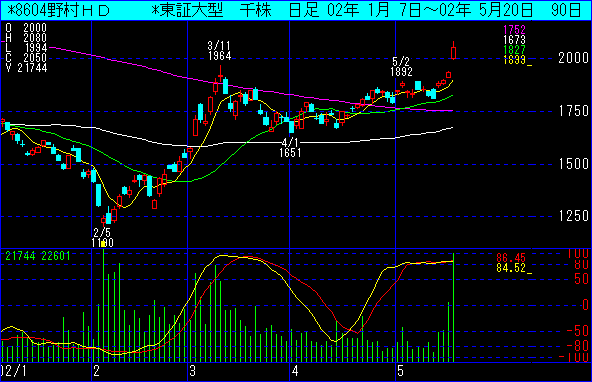Click the white moving average value 1673
The image size is (592, 382).
pos(514,40)
